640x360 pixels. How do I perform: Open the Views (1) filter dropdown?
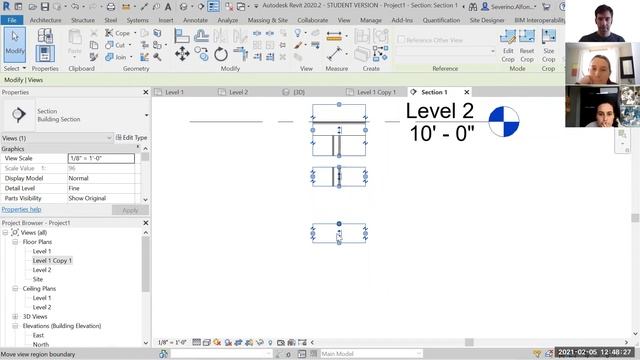[x=109, y=138]
